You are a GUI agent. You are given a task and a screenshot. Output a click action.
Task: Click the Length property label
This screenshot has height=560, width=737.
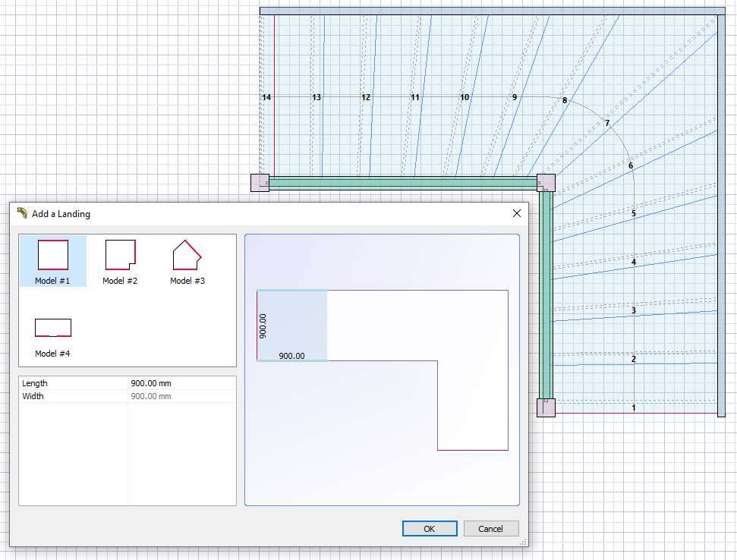(35, 383)
